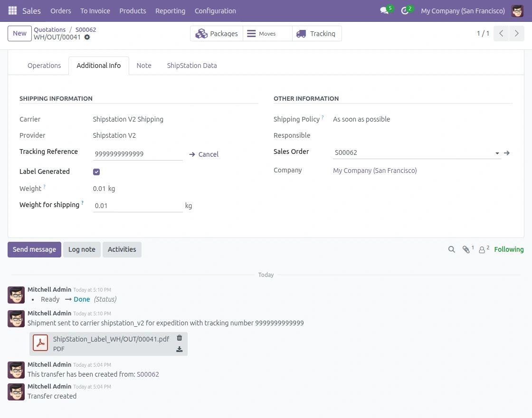This screenshot has width=532, height=418.
Task: Download the ShipStation label PDF
Action: [x=179, y=349]
